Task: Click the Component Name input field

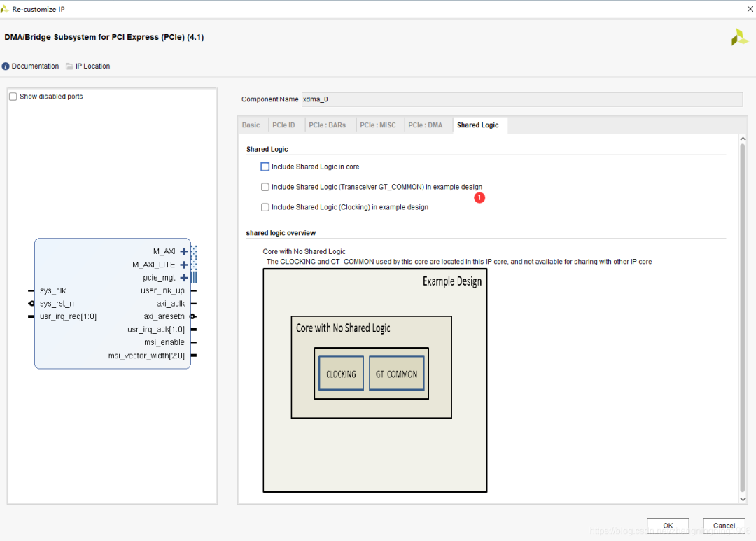Action: tap(521, 99)
